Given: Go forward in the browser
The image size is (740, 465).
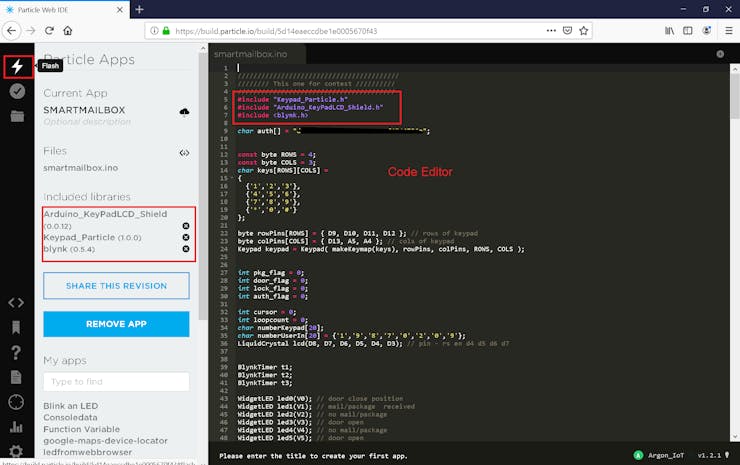Looking at the screenshot, I should (x=31, y=31).
